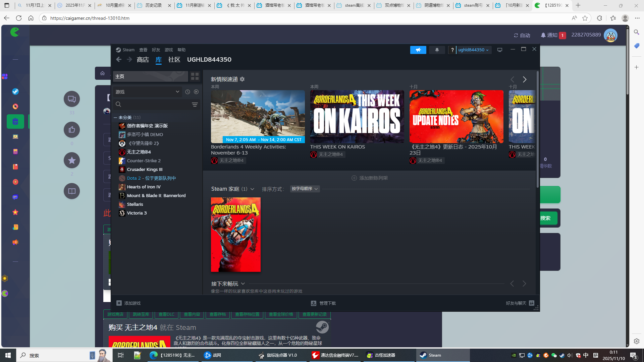Open advanced library filter options
The image size is (644, 362).
tap(195, 105)
